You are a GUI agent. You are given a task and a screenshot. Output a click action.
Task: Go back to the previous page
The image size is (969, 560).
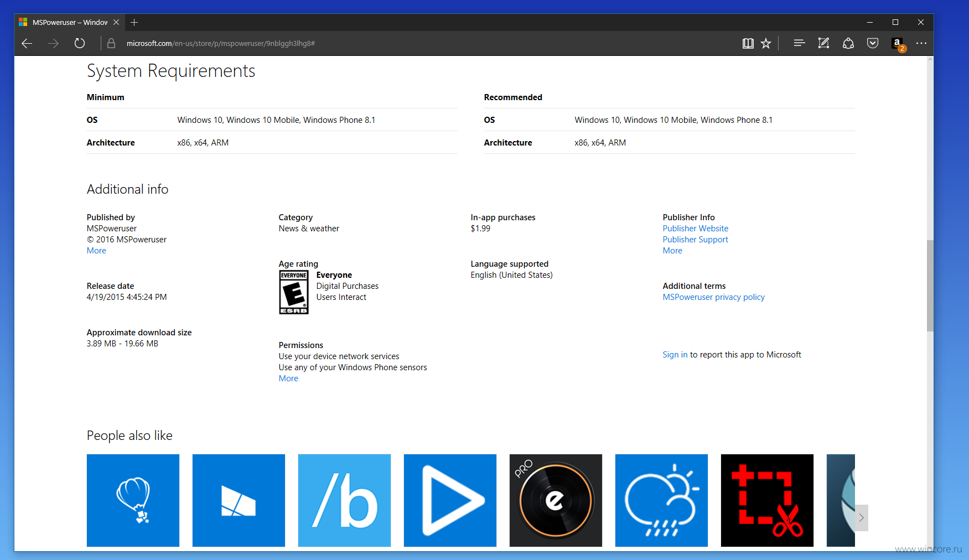coord(27,43)
